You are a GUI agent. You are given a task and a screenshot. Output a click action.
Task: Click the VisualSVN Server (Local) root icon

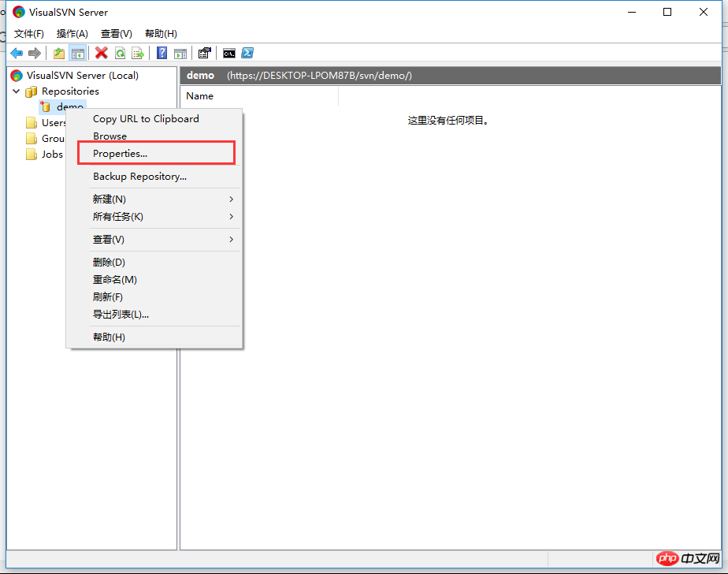tap(17, 75)
